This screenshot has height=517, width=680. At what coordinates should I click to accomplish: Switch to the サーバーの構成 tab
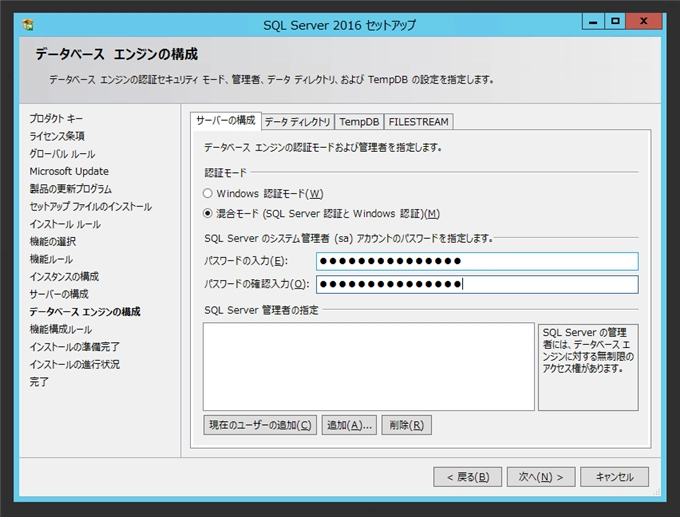point(226,121)
